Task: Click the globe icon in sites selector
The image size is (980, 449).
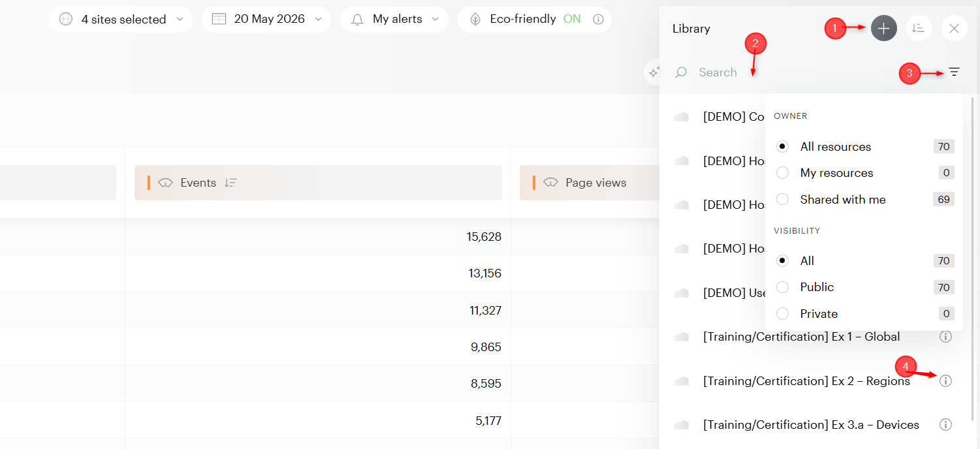Action: tap(66, 20)
